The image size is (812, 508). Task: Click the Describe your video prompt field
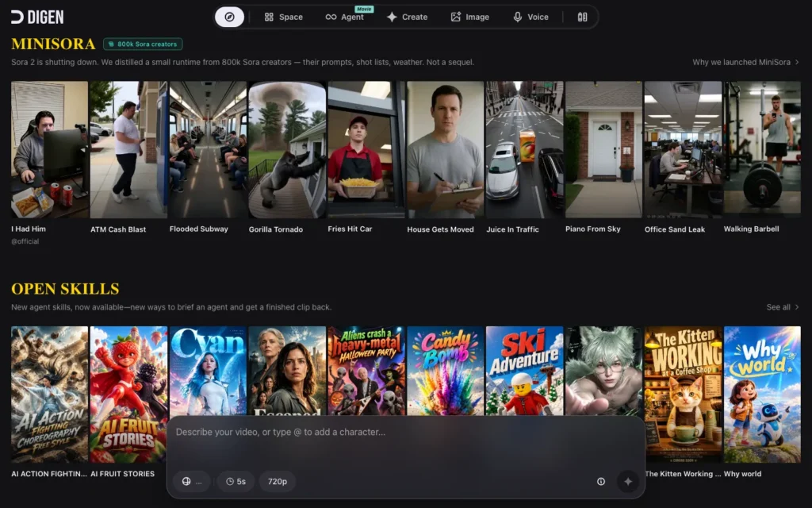405,441
